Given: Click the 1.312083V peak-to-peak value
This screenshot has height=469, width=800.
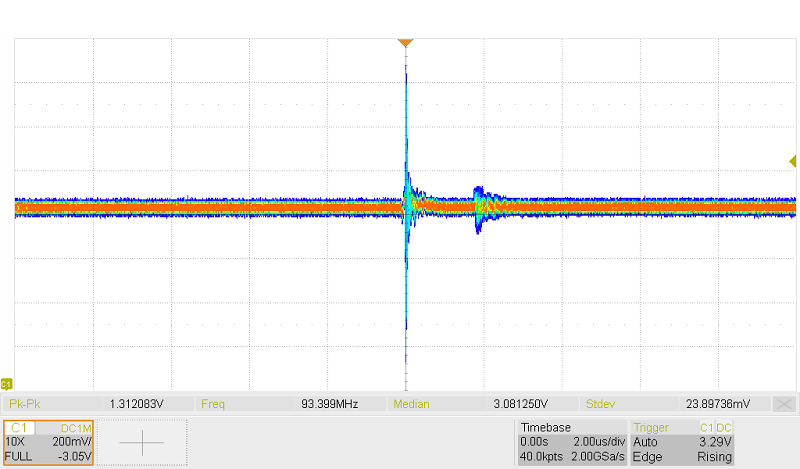Looking at the screenshot, I should 137,404.
